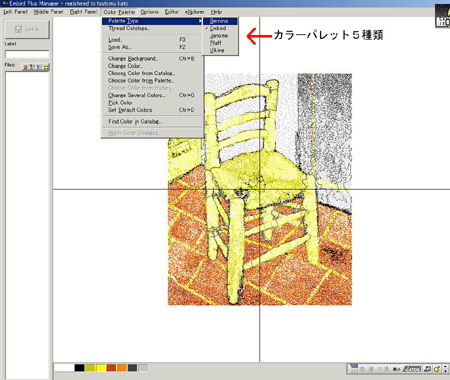Viewport: 450px width, 380px height.
Task: Click the slanted logo icon in bottom toolbar
Action: click(412, 369)
